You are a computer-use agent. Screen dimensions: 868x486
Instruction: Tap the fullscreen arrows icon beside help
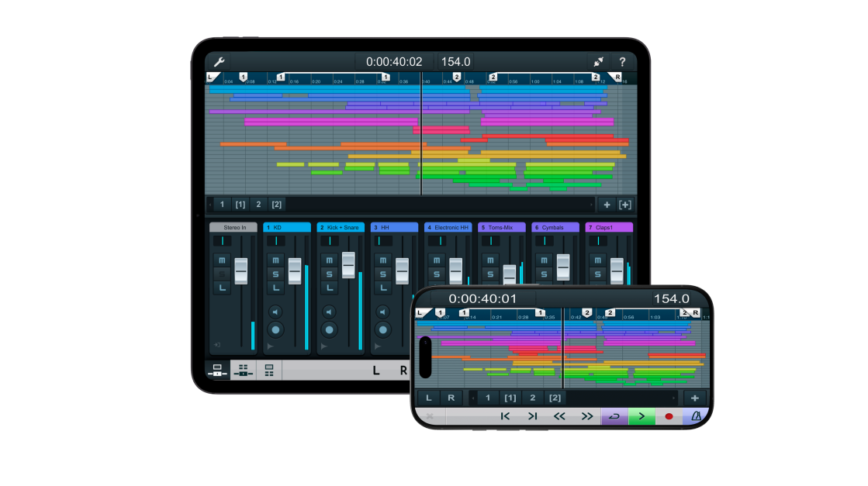(598, 62)
